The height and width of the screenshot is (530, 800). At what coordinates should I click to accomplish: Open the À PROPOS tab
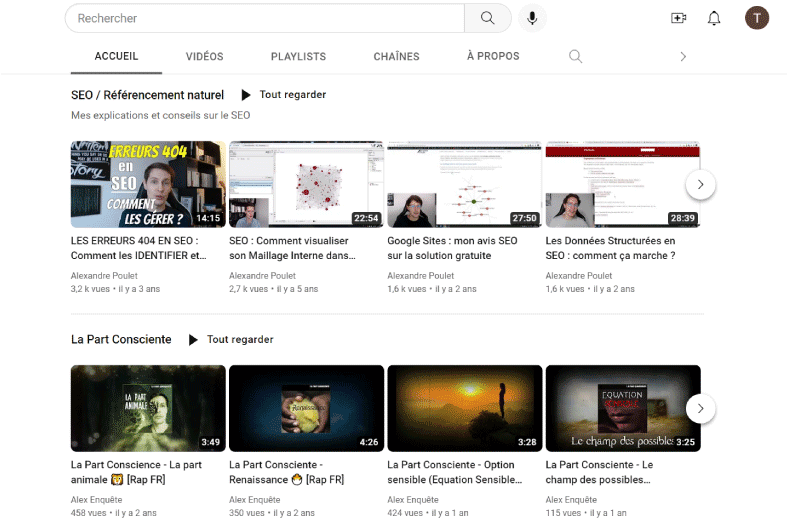(x=493, y=56)
